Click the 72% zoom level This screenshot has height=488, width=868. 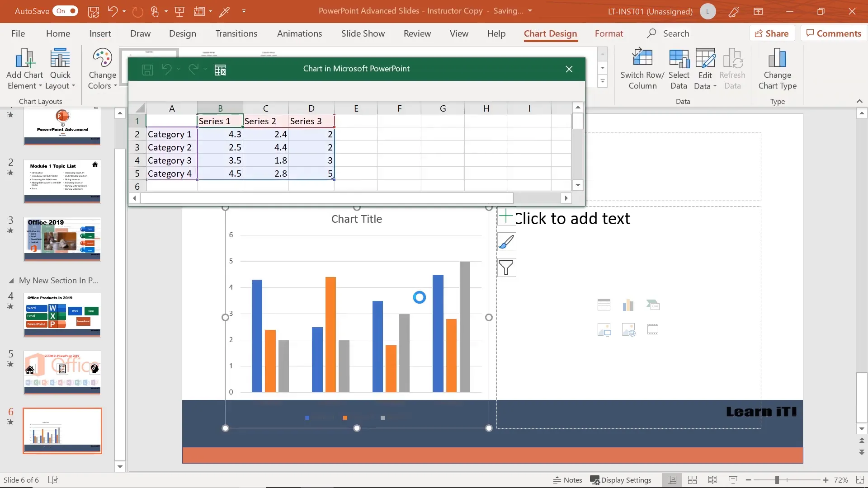pos(841,480)
